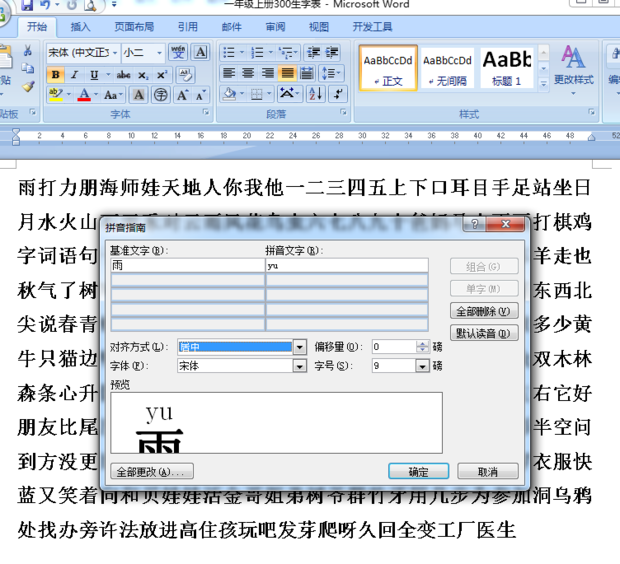Open highlight color dropdown arrow
Screen dimensions: 620x564
(x=69, y=95)
